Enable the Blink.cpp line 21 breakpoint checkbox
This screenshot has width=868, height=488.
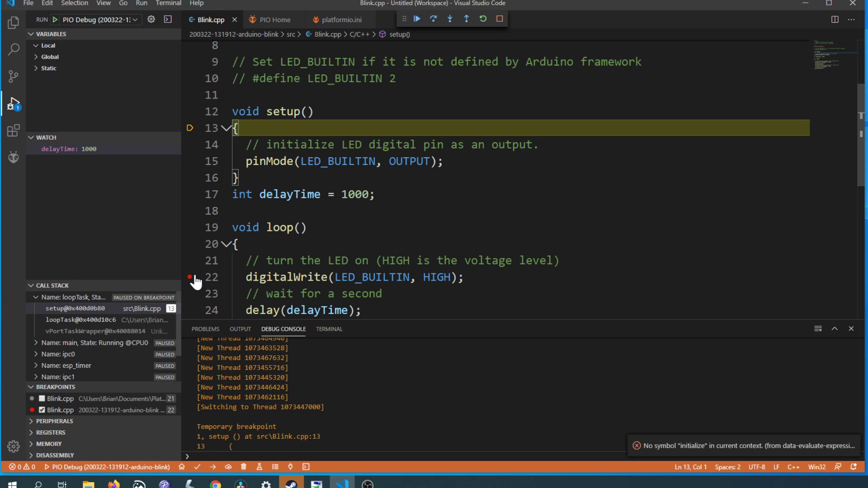pos(41,399)
